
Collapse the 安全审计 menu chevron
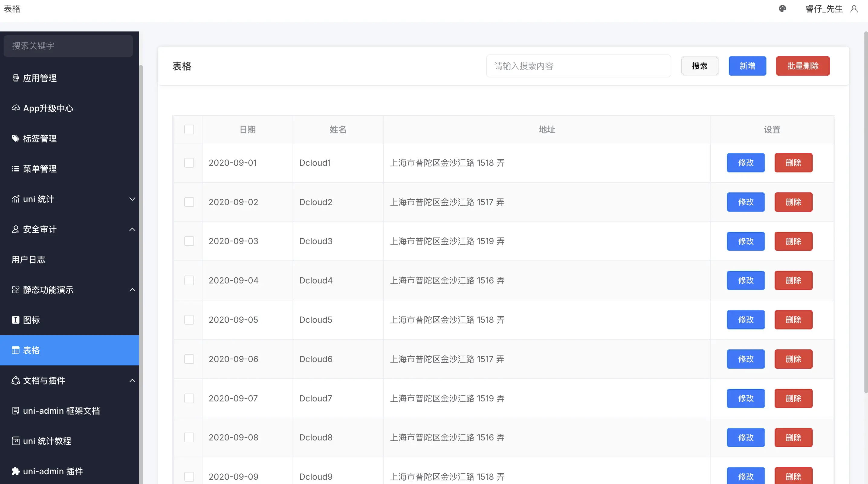click(132, 229)
